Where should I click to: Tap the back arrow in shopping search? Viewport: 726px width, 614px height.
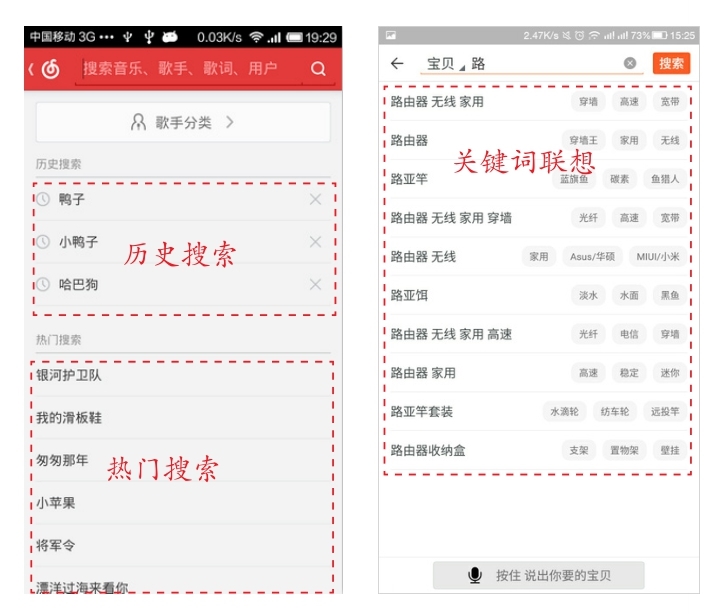coord(397,63)
